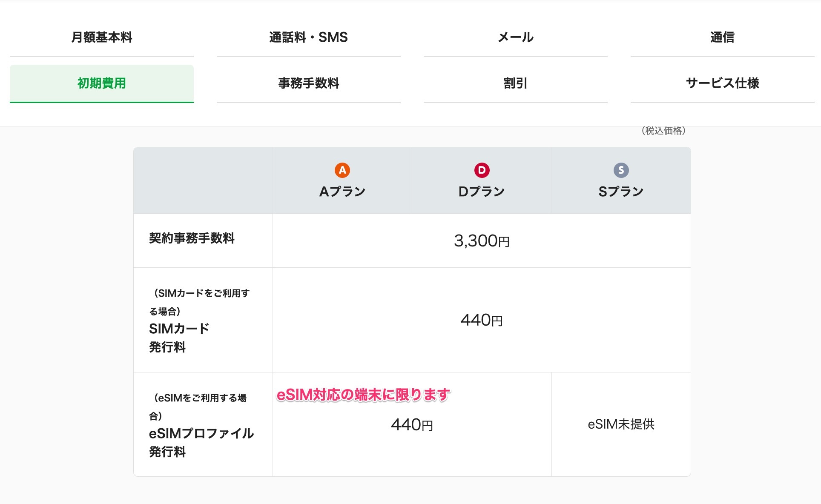
Task: Click the pink eSIM対応の端末 annotation
Action: tap(363, 395)
